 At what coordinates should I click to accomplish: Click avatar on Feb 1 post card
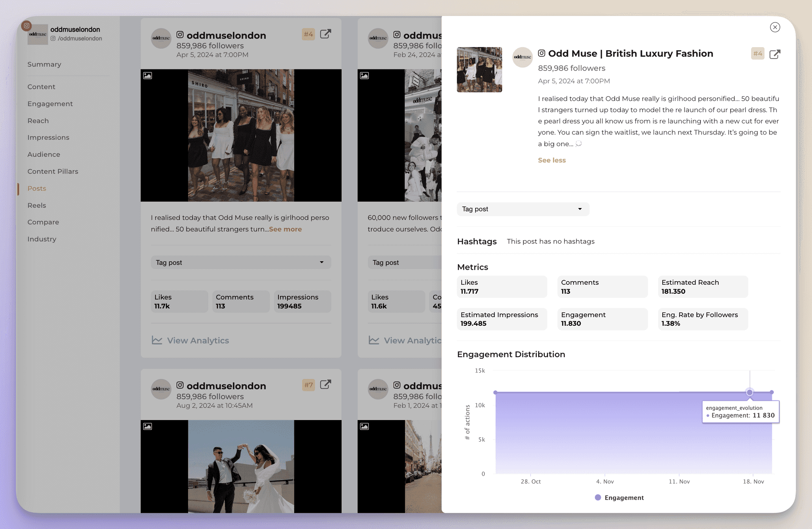(x=378, y=389)
